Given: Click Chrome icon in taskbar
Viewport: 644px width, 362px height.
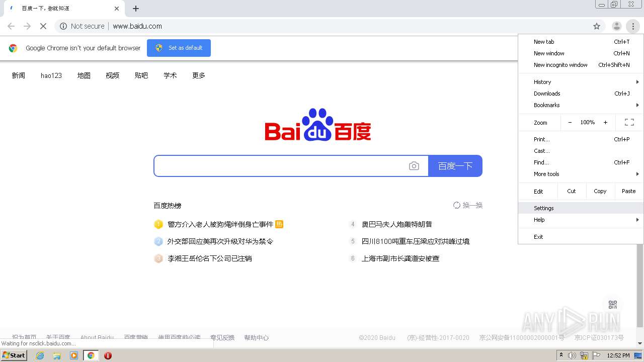Looking at the screenshot, I should (x=91, y=355).
